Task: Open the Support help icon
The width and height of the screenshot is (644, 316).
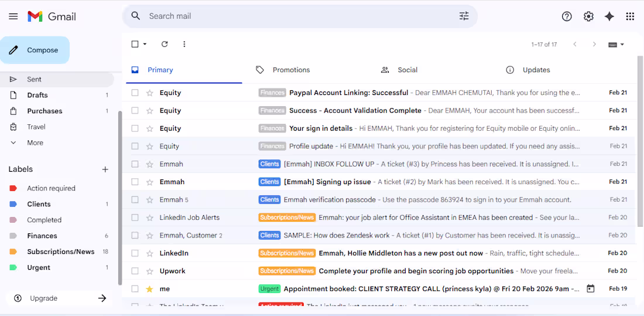Action: point(567,16)
